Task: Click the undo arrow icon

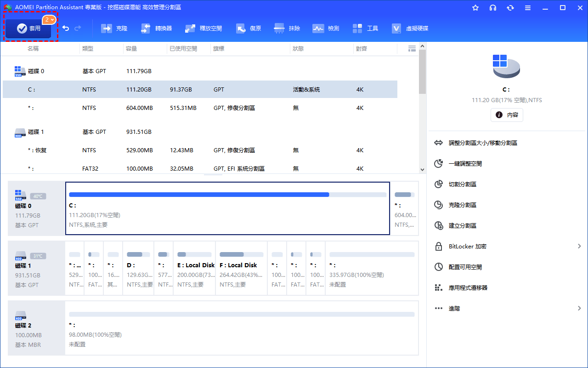Action: (x=66, y=29)
